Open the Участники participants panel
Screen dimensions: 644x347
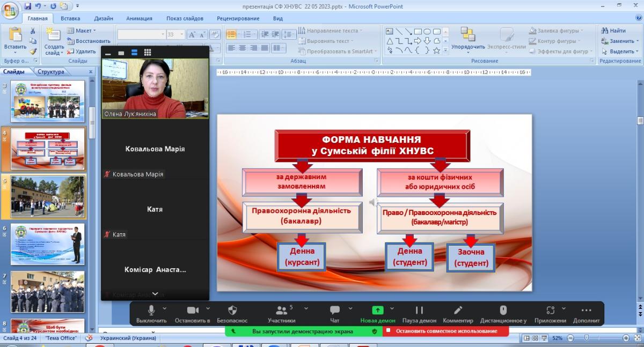click(x=281, y=310)
